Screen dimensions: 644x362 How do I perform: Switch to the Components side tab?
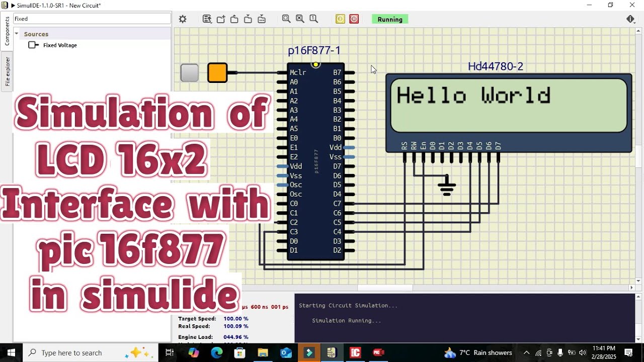7,31
